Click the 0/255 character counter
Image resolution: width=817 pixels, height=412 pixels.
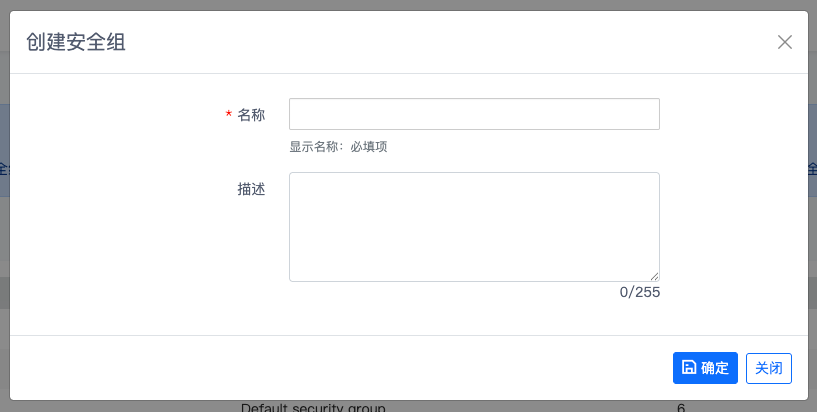click(x=640, y=292)
